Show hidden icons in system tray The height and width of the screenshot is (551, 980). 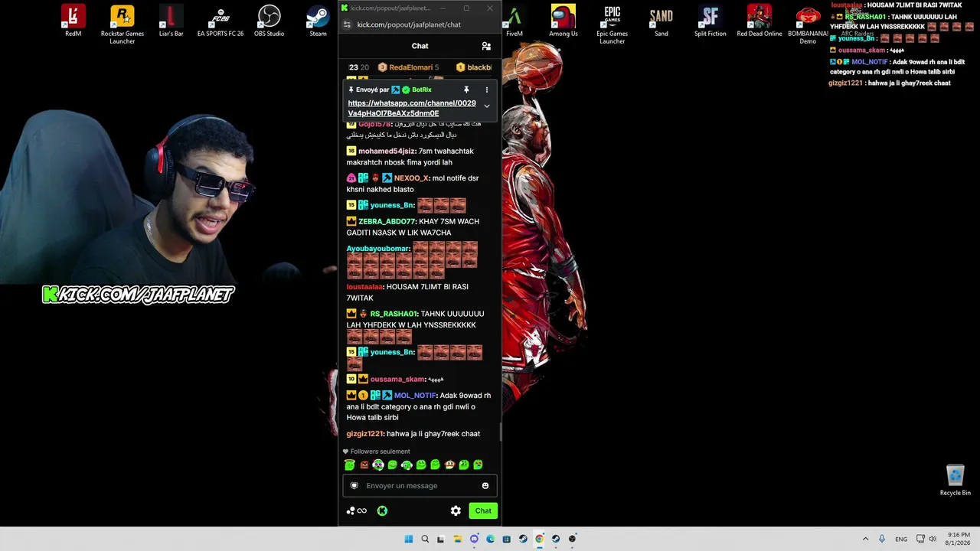(865, 539)
